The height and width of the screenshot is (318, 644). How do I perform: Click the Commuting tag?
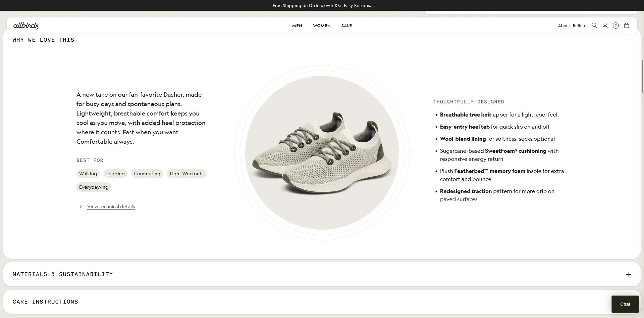pyautogui.click(x=147, y=174)
